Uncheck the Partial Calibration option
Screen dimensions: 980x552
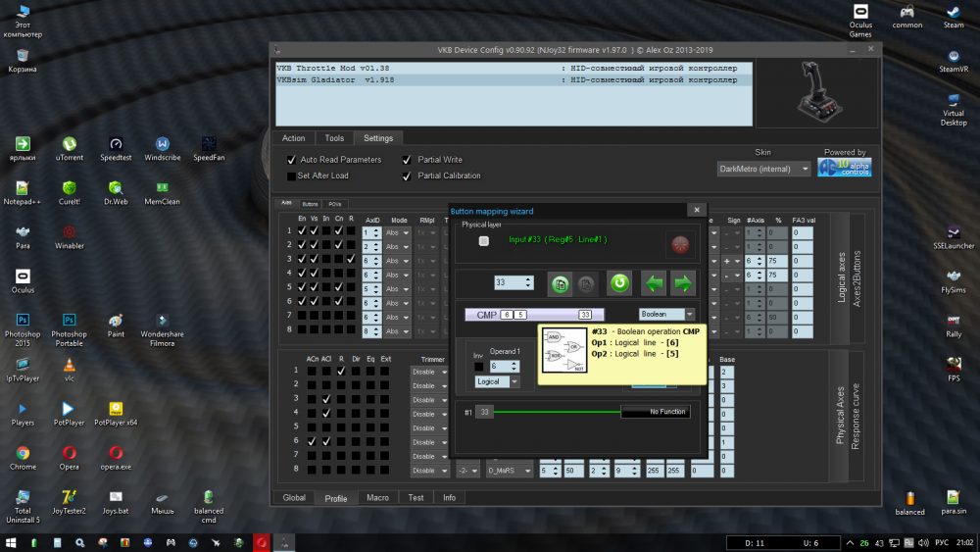click(407, 176)
